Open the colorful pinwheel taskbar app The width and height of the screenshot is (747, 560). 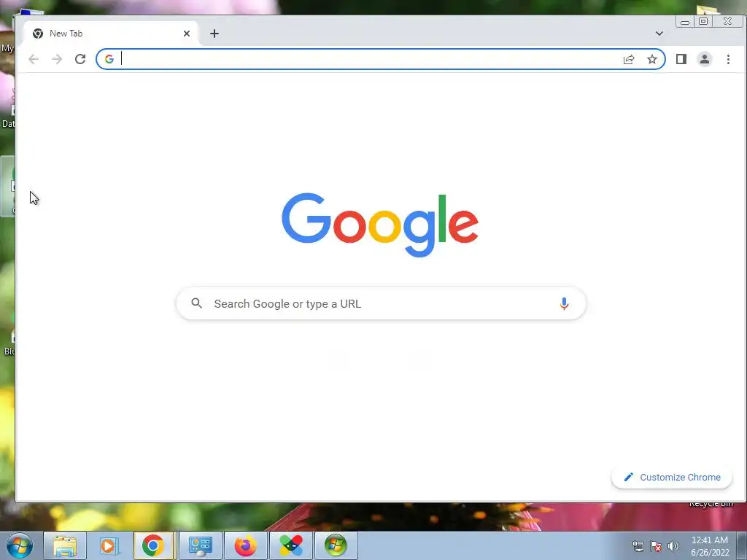[290, 545]
